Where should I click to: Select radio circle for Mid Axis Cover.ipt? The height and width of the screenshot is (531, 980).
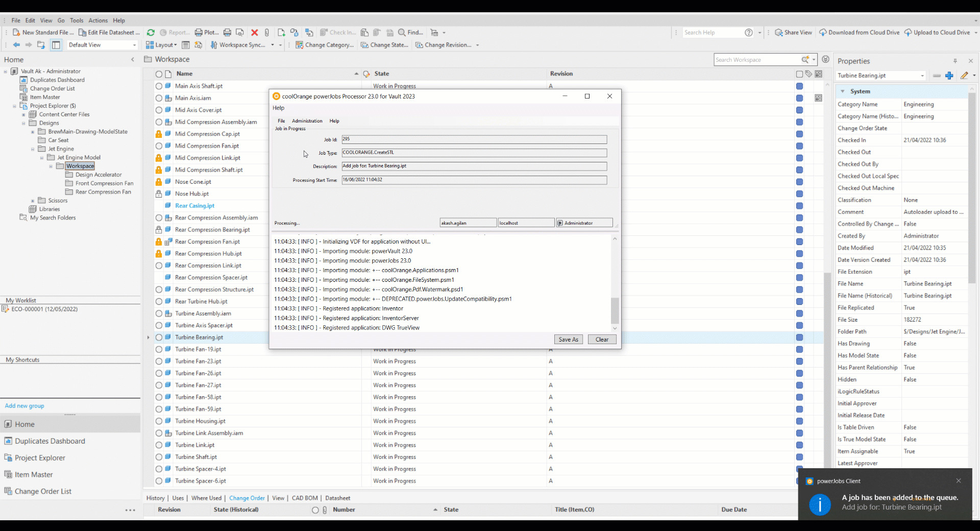pos(159,110)
